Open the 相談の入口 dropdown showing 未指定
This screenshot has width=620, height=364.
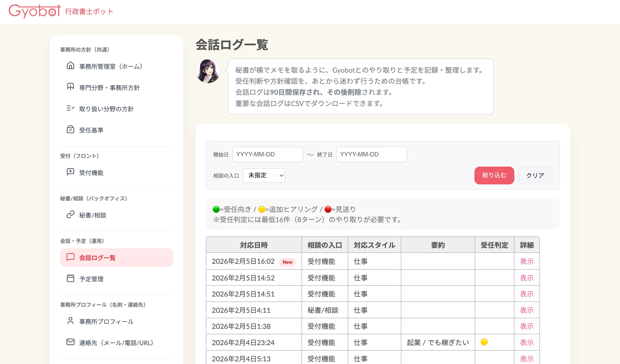click(x=264, y=175)
